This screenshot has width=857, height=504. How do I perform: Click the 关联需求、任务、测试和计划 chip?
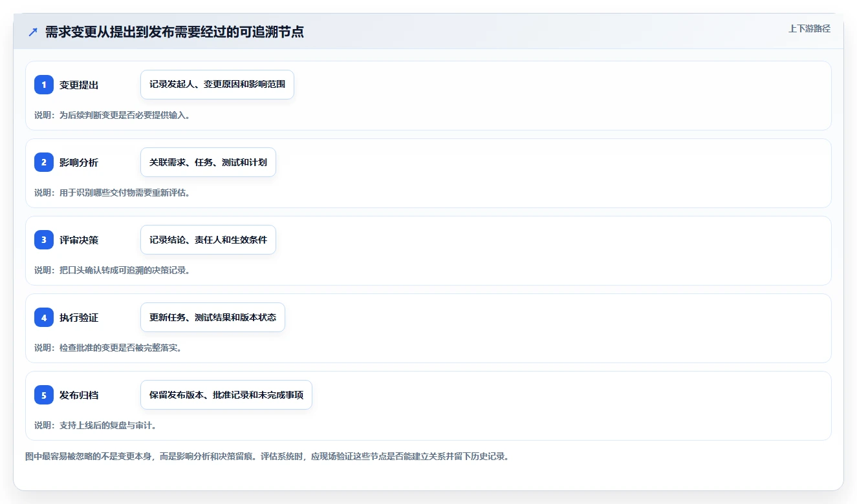pyautogui.click(x=208, y=162)
